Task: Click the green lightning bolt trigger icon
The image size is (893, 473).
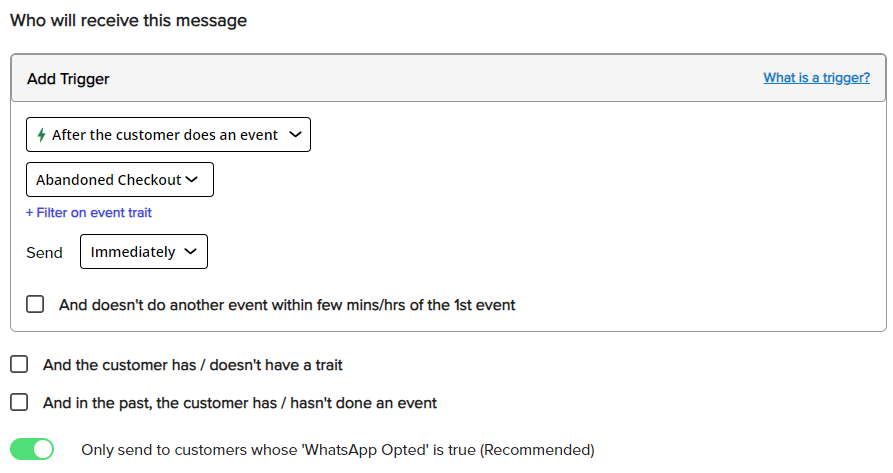Action: click(x=41, y=135)
